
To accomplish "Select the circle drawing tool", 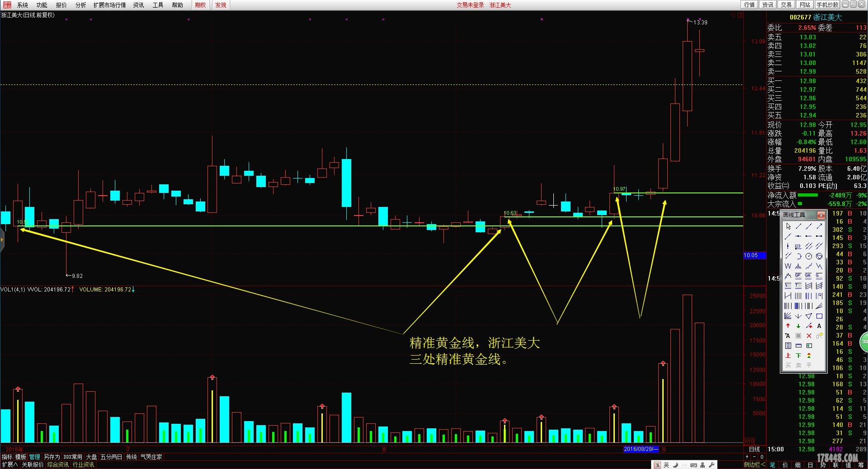I will coord(809,256).
